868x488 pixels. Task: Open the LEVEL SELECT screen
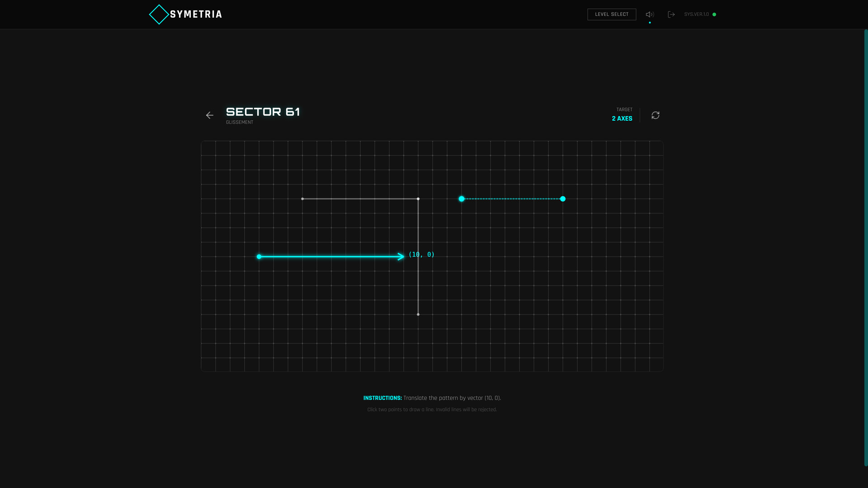click(612, 14)
